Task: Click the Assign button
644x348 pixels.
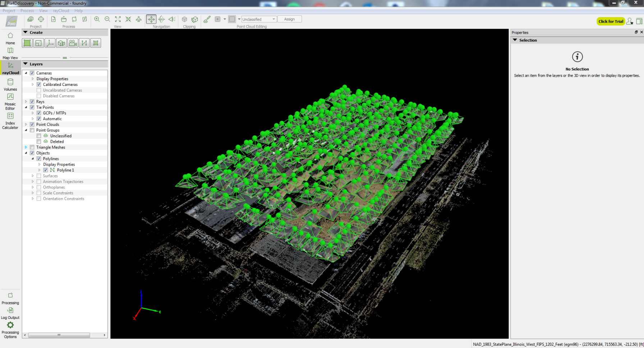Action: [x=289, y=19]
